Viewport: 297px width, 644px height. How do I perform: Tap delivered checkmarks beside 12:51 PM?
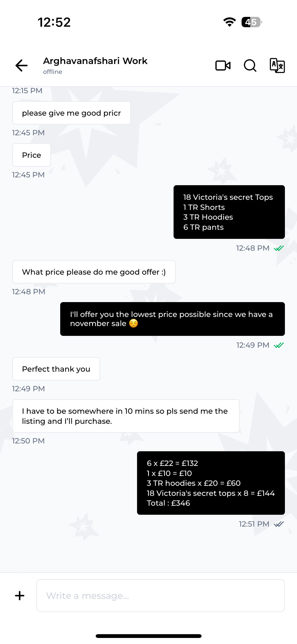[279, 524]
